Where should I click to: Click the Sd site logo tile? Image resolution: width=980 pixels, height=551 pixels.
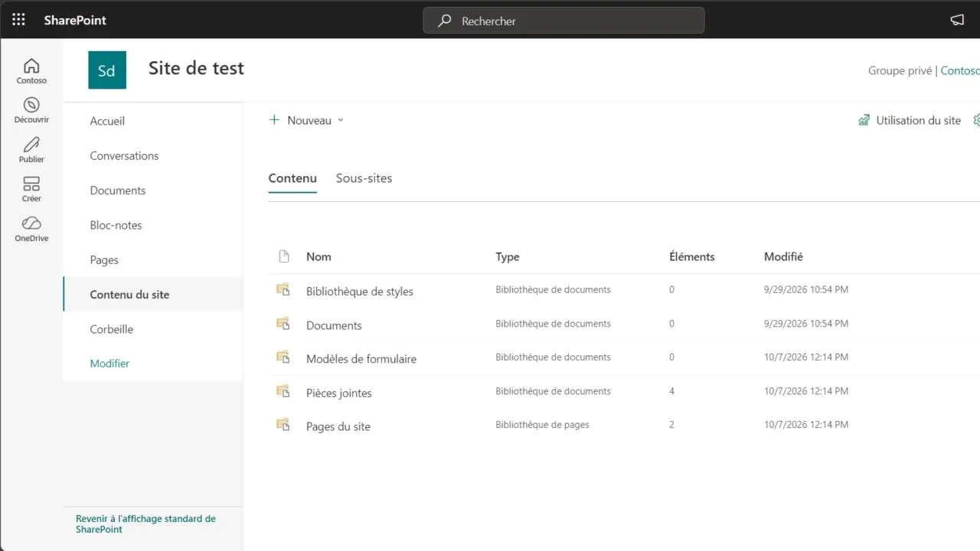tap(107, 70)
